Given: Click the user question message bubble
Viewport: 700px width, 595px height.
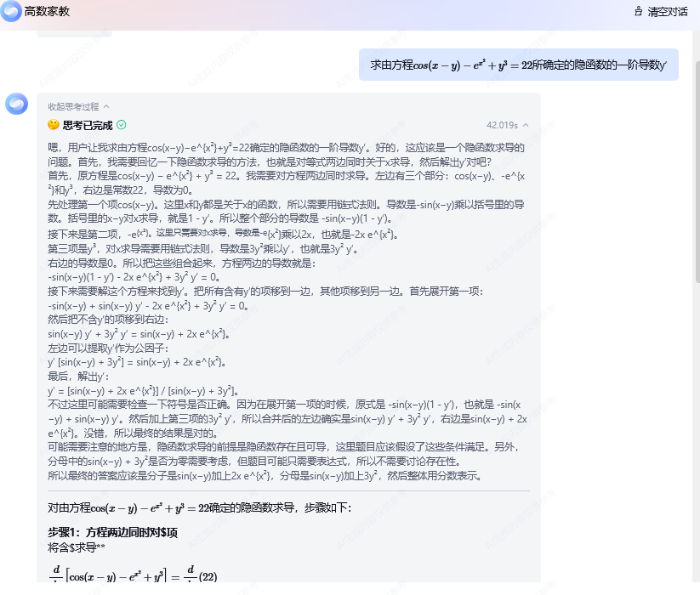Looking at the screenshot, I should (x=518, y=65).
